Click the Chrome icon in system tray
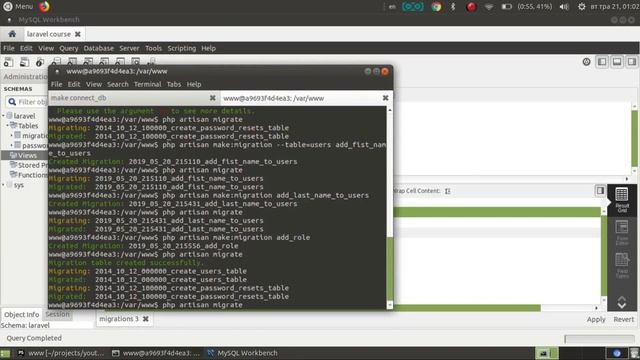Viewport: 640px width, 360px height. (x=436, y=7)
